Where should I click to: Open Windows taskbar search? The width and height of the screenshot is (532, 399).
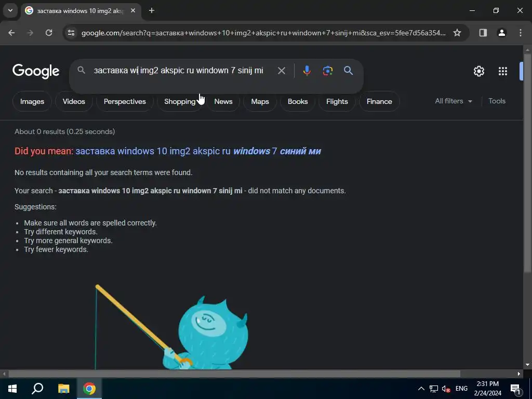pos(37,389)
